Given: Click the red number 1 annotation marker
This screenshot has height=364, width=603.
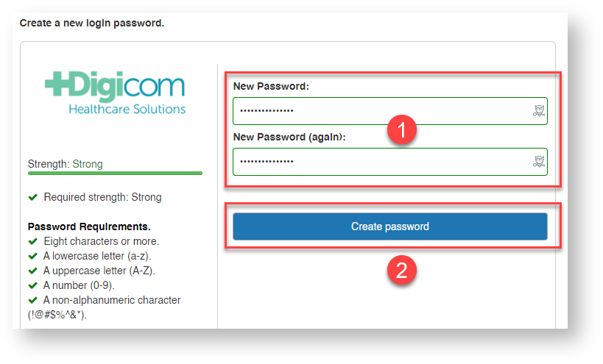Looking at the screenshot, I should pyautogui.click(x=401, y=129).
